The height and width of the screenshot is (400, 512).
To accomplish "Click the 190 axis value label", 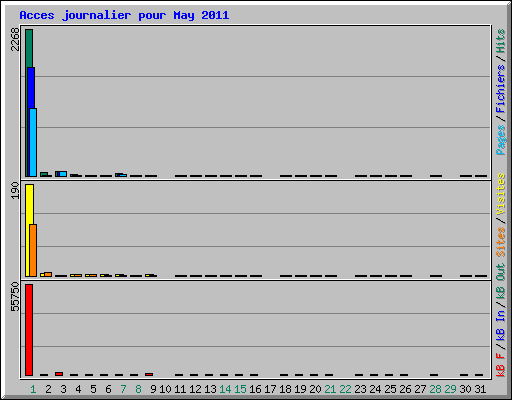I will pos(15,190).
